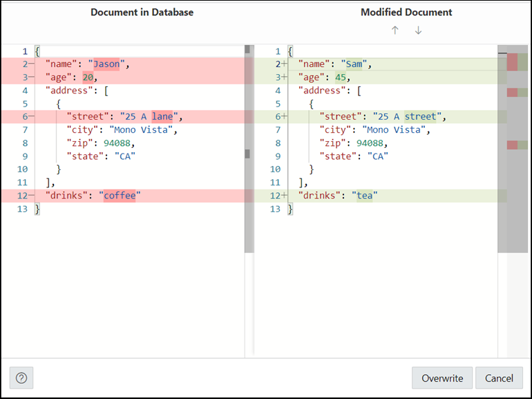Jump to next difference with down arrow
Viewport: 532px width, 399px height.
[418, 30]
